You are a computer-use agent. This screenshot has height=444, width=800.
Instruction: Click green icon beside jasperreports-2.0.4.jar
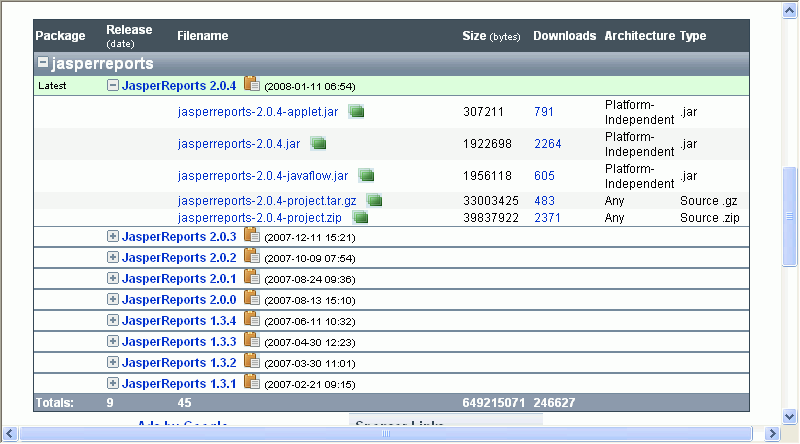coord(318,143)
